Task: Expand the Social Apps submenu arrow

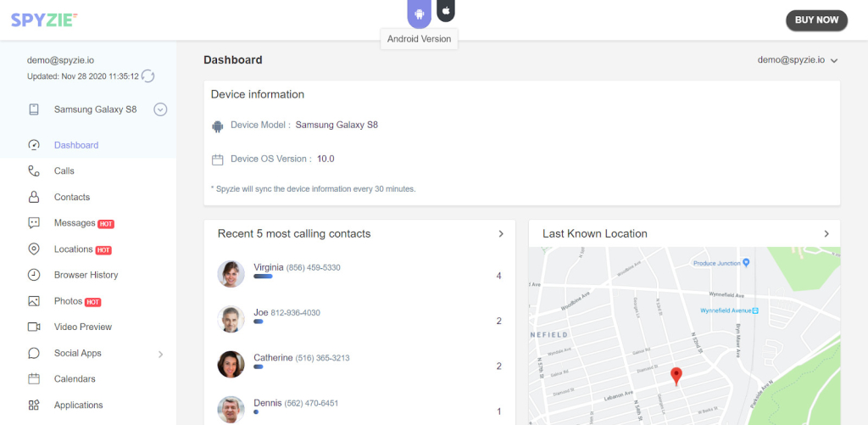Action: coord(160,354)
